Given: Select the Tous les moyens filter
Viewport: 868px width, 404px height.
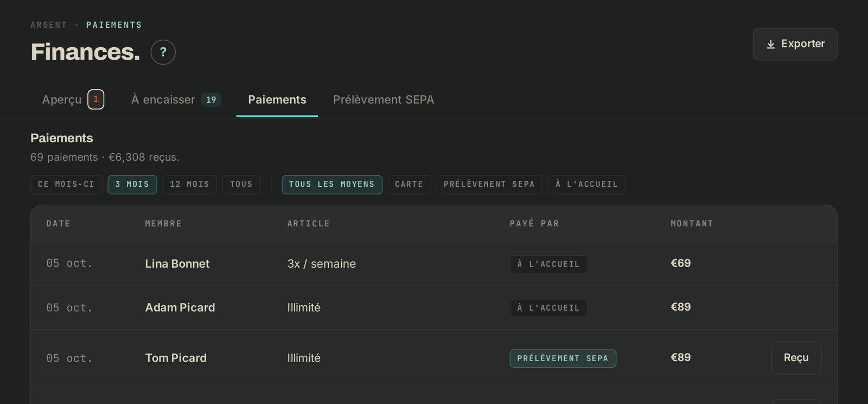Looking at the screenshot, I should click(x=332, y=185).
